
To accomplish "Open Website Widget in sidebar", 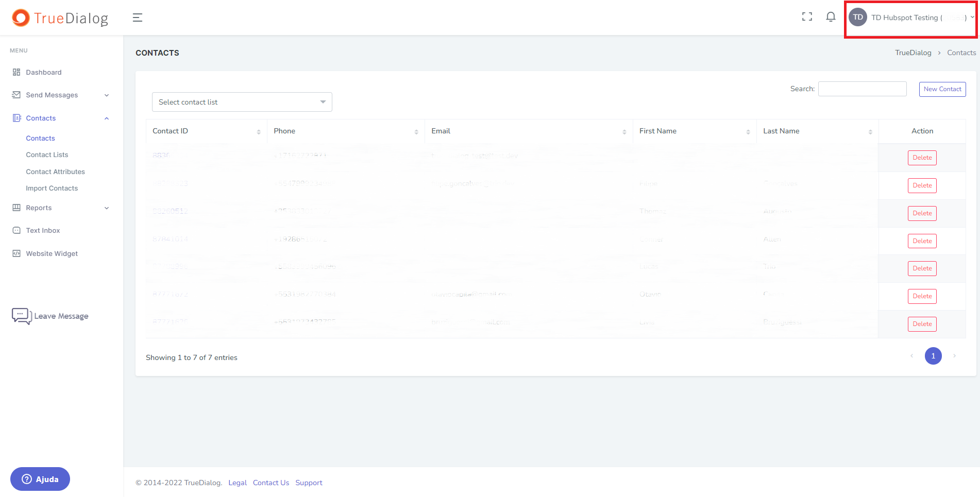I will click(52, 253).
